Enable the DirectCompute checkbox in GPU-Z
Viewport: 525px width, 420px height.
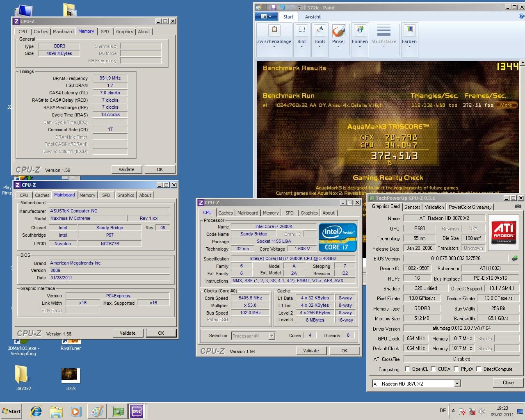(x=479, y=369)
